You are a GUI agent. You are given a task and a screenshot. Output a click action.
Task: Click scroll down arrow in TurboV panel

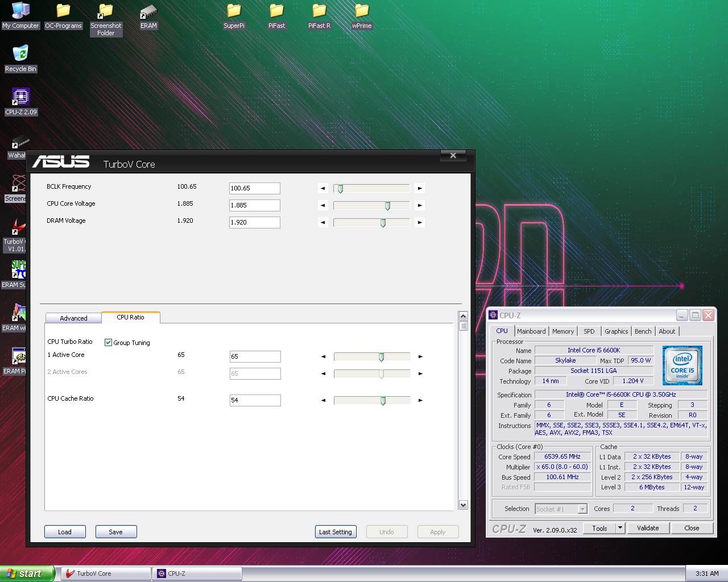[x=463, y=505]
